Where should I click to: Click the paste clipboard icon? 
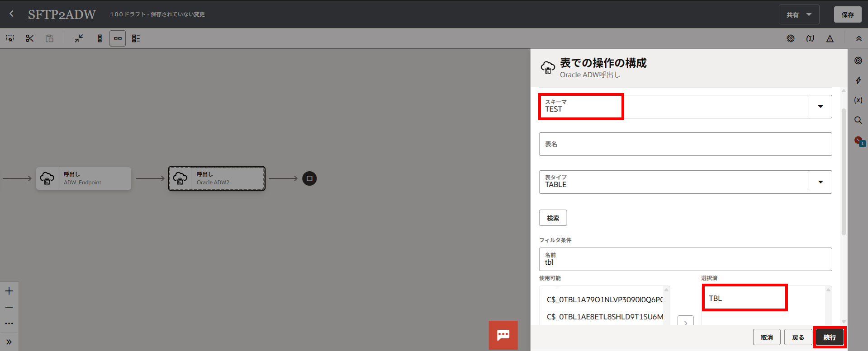[x=50, y=38]
